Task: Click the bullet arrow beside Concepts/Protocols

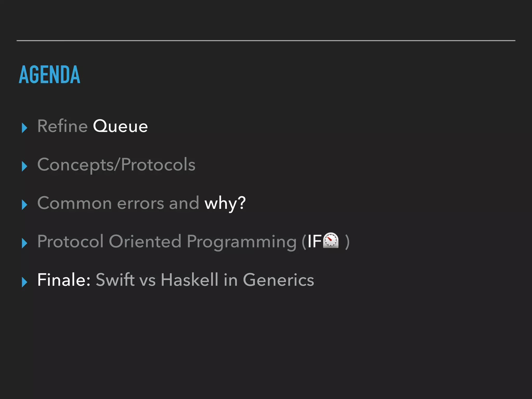Action: [25, 166]
